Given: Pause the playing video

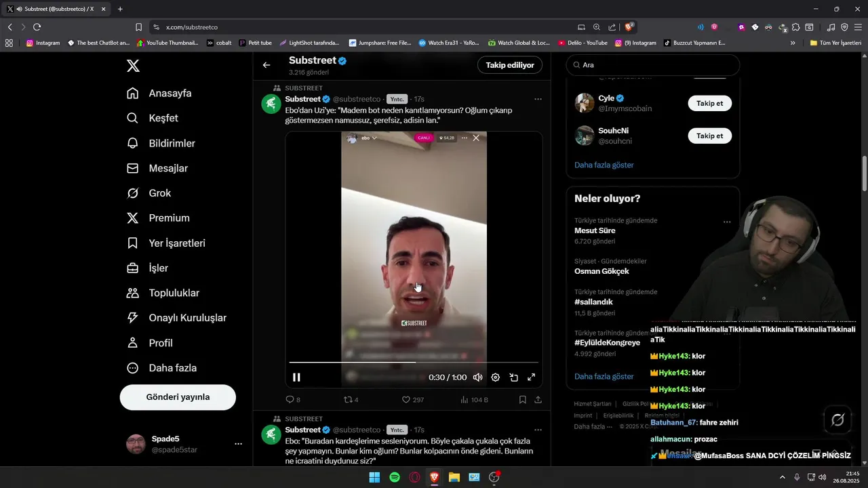Looking at the screenshot, I should point(296,378).
